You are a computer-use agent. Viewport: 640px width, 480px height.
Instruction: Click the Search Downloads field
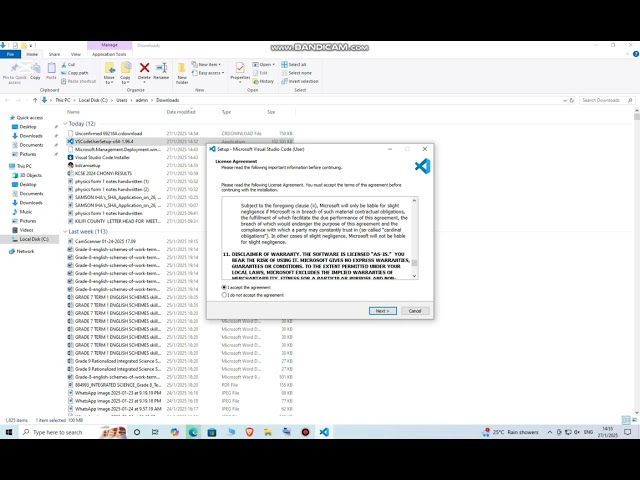click(x=607, y=100)
